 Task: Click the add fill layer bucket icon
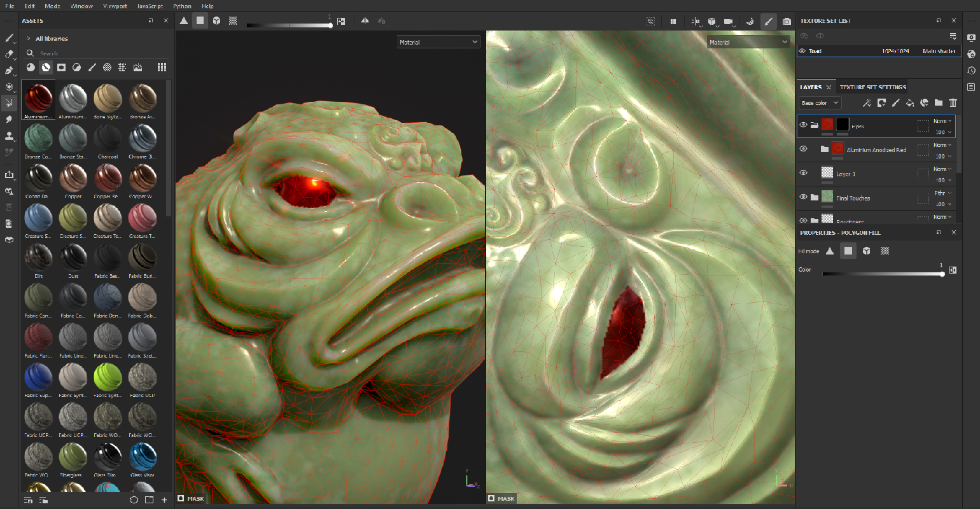point(910,102)
